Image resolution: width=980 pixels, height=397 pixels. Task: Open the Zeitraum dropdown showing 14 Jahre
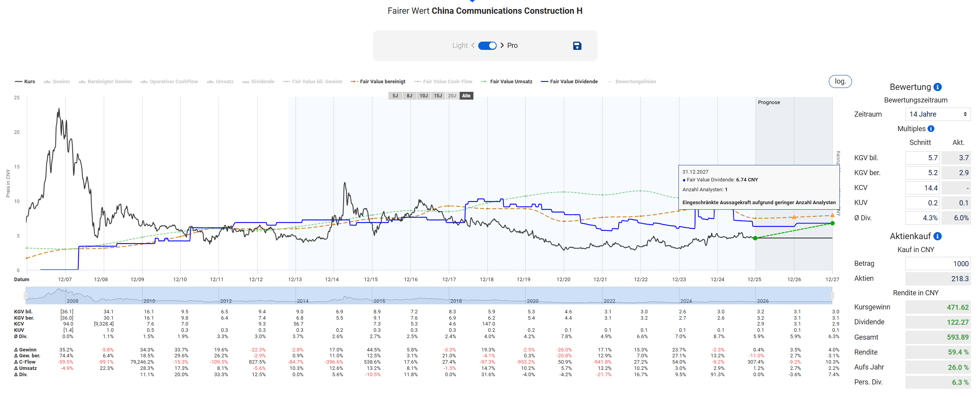click(x=938, y=114)
